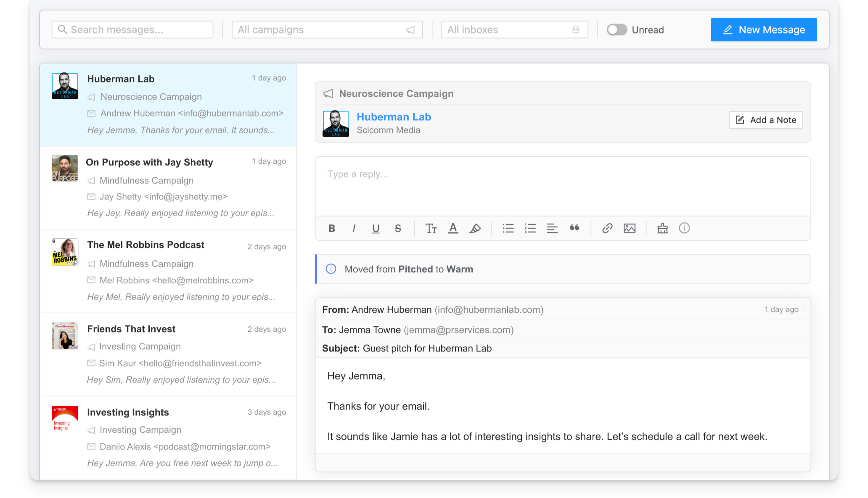Click Danilo Alexis <podcast@morningstar.com> address

(x=185, y=447)
